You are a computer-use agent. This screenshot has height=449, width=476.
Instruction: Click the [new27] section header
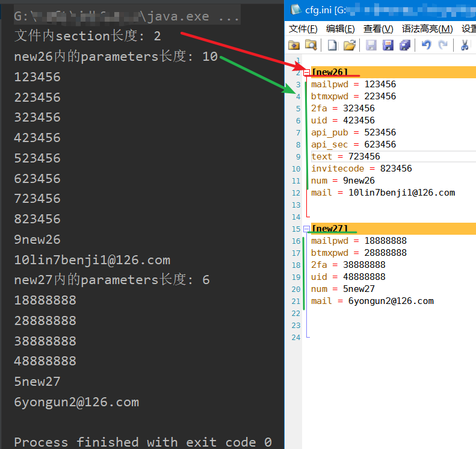pyautogui.click(x=330, y=229)
